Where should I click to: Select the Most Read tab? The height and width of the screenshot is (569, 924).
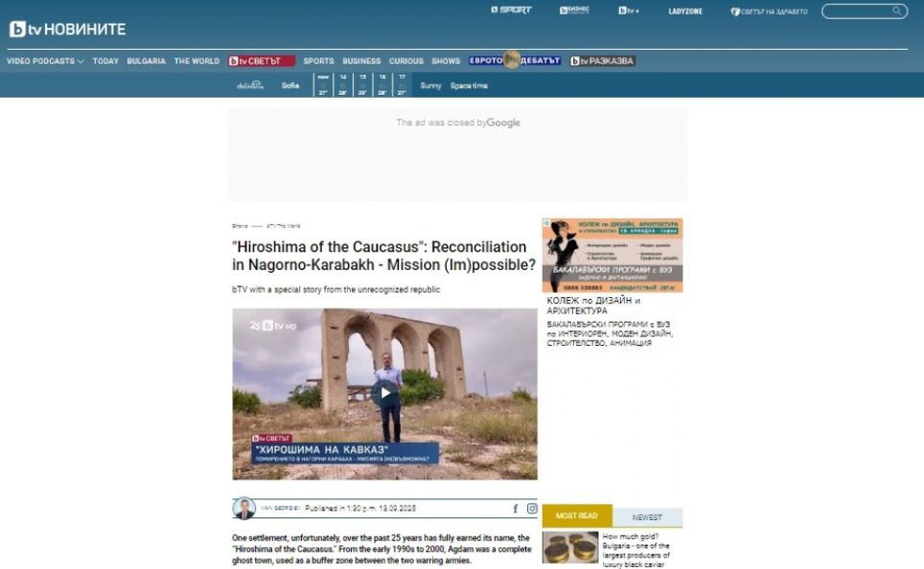tap(577, 516)
